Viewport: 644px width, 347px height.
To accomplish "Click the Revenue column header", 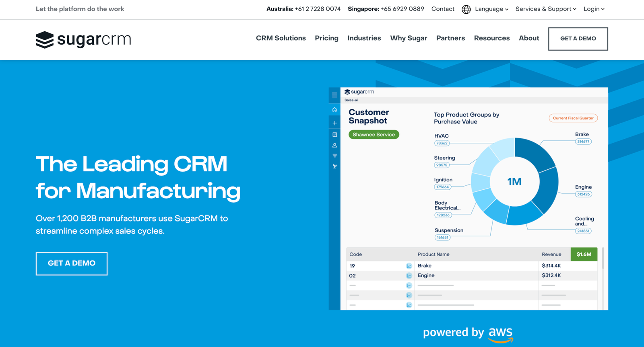I will click(551, 255).
